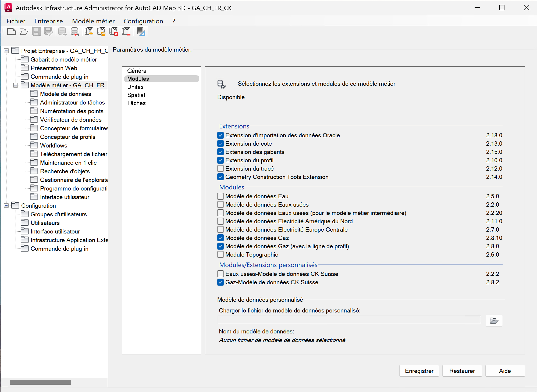Image resolution: width=537 pixels, height=392 pixels.
Task: Click the tree panel horizontal scrollbar
Action: [x=40, y=382]
